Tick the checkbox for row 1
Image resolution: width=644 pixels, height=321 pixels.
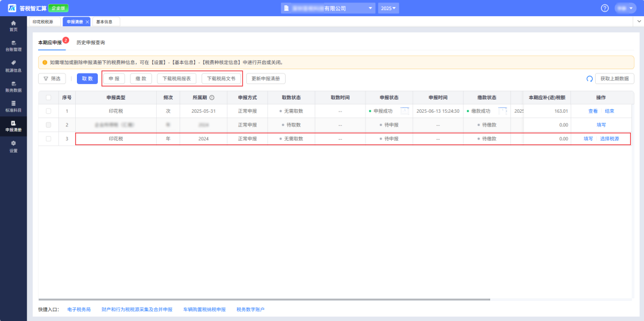(x=48, y=111)
